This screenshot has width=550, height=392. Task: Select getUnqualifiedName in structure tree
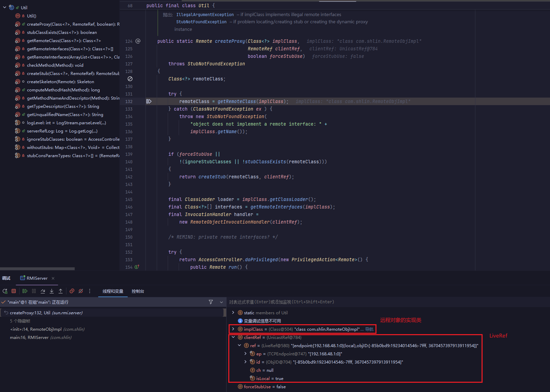[65, 114]
